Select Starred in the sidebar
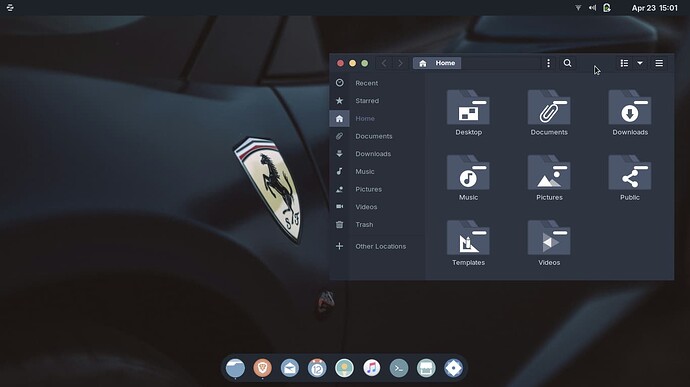This screenshot has height=387, width=690. 377,100
